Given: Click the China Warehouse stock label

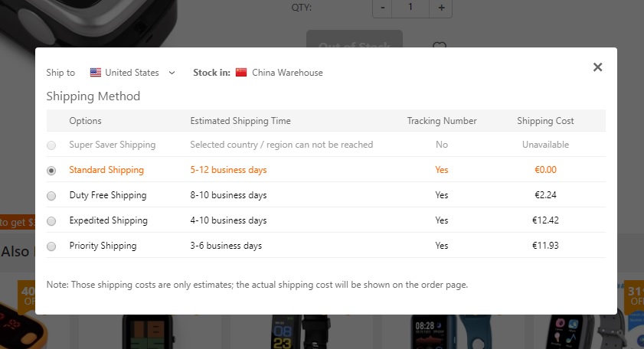Looking at the screenshot, I should point(287,73).
